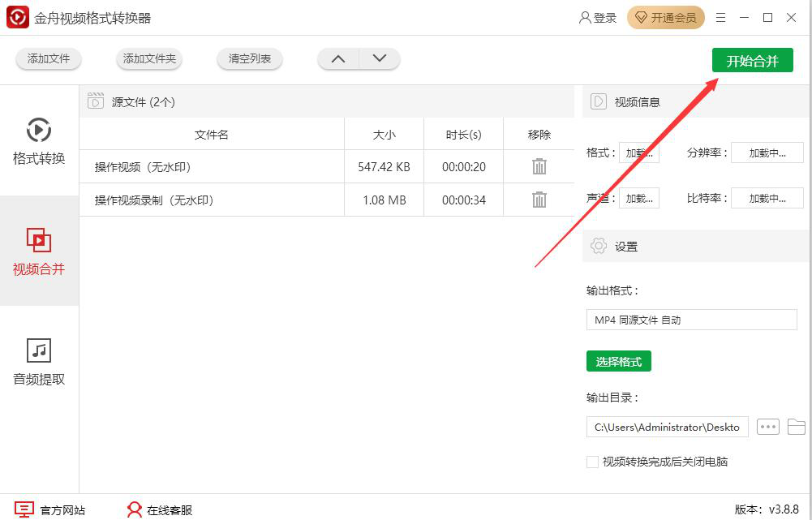Open the output folder icon
The image size is (812, 520).
click(796, 427)
